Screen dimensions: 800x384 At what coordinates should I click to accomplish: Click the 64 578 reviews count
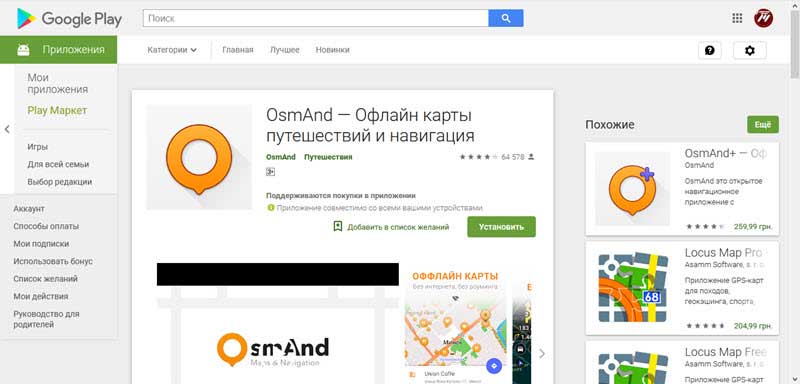513,157
